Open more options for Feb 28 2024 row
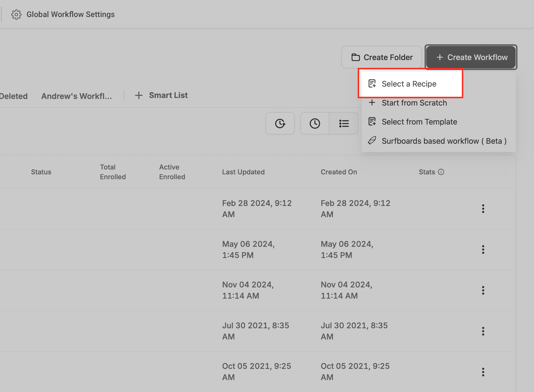 tap(483, 209)
